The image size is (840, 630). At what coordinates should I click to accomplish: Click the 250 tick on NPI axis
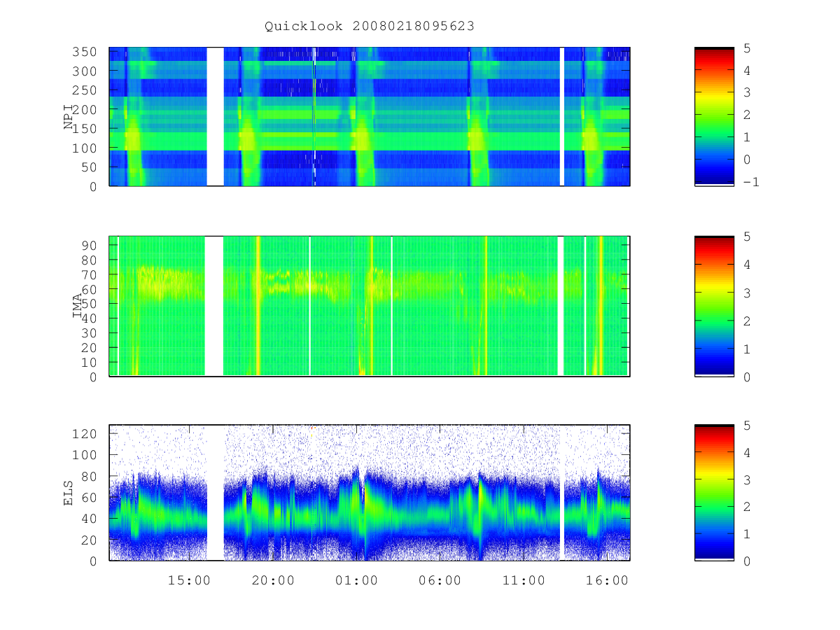pos(85,90)
